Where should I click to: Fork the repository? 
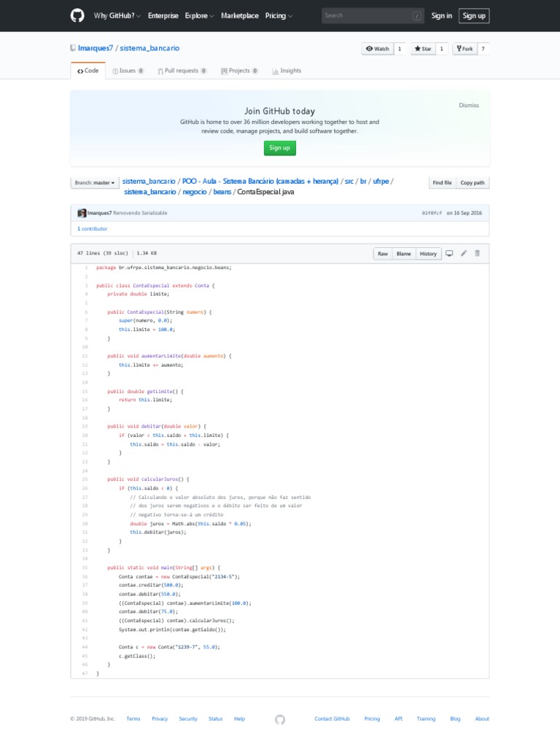point(464,49)
